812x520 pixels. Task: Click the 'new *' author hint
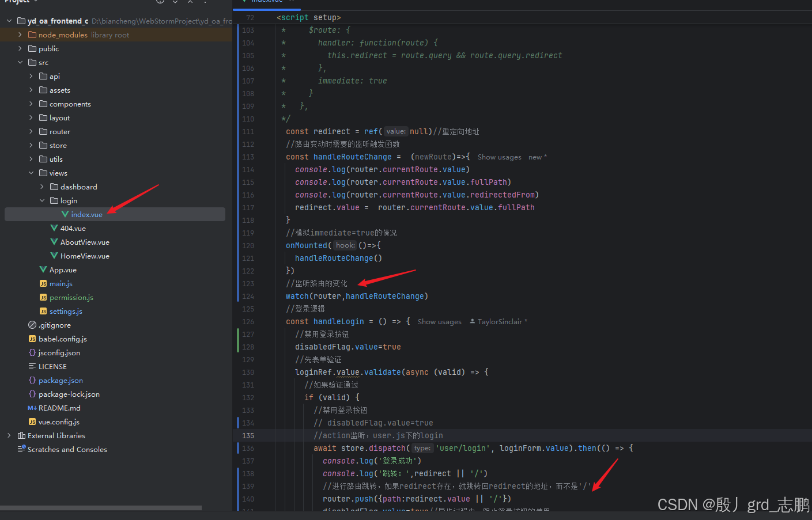pos(538,157)
